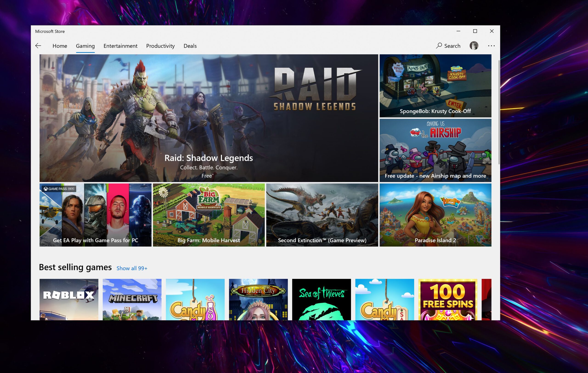588x373 pixels.
Task: Select the Candy Crush Soda tile
Action: tap(195, 299)
